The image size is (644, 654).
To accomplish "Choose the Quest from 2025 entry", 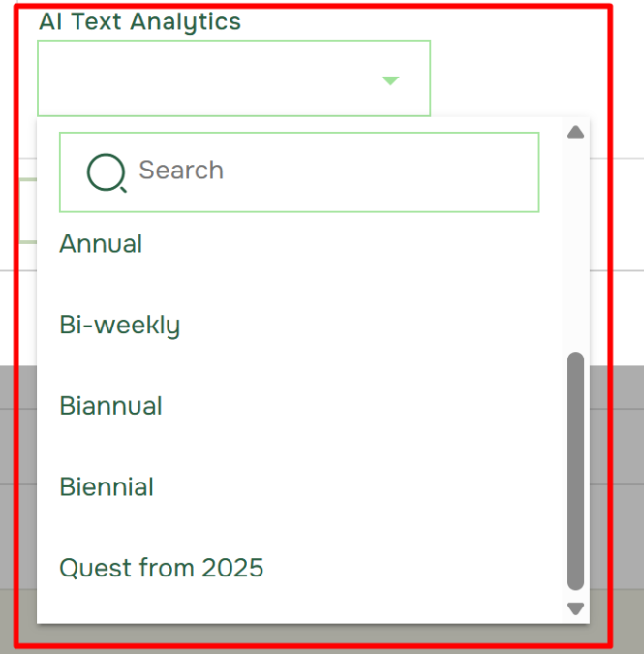I will 299,568.
